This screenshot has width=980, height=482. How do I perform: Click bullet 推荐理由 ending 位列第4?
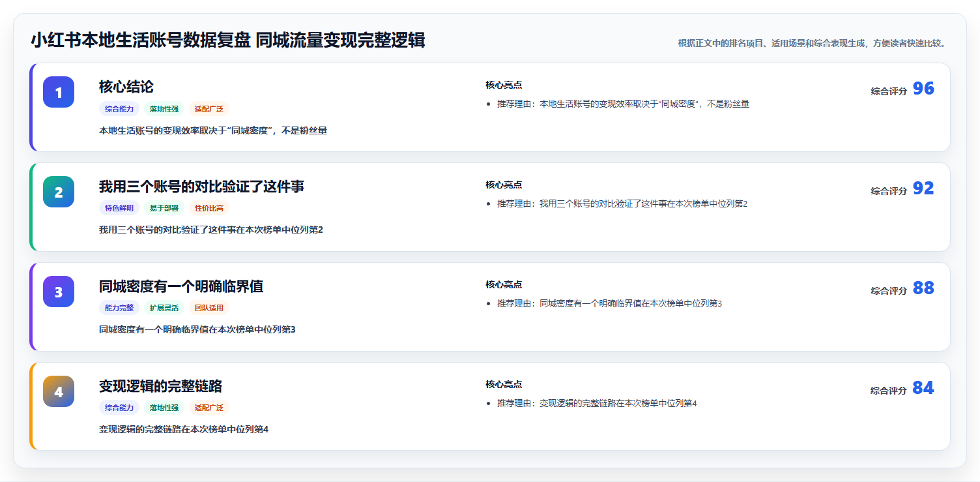pyautogui.click(x=597, y=403)
